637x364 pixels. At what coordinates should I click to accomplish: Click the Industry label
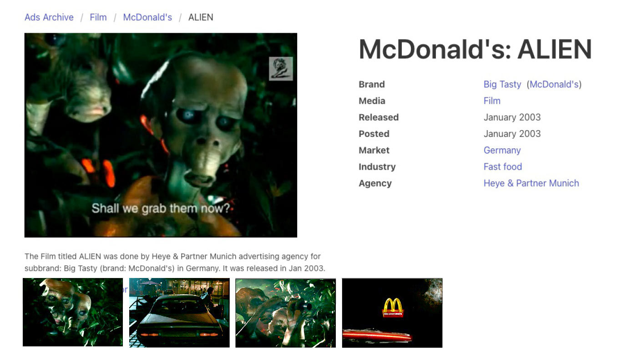[377, 167]
